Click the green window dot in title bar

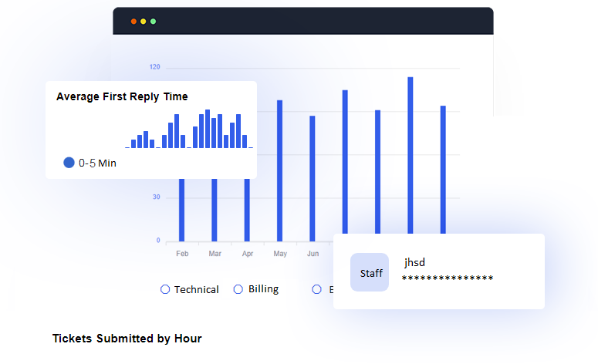[153, 21]
